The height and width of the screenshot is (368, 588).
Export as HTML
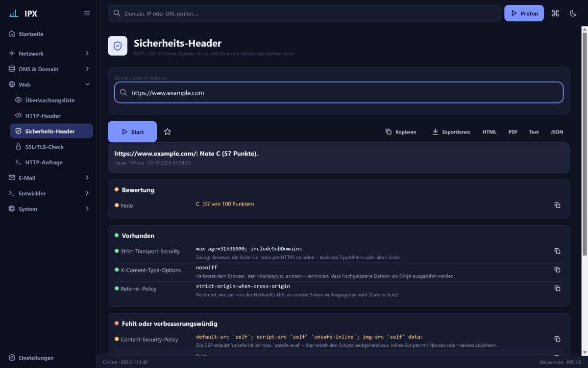coord(490,131)
